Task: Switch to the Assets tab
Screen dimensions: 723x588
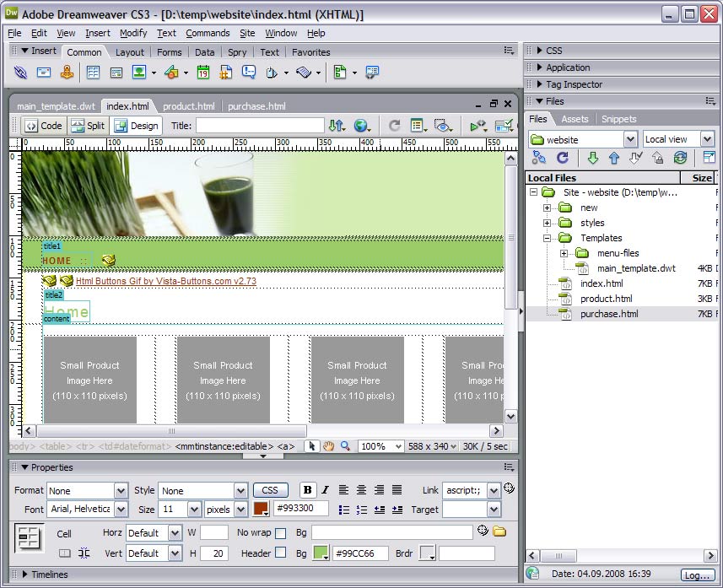Action: 575,119
